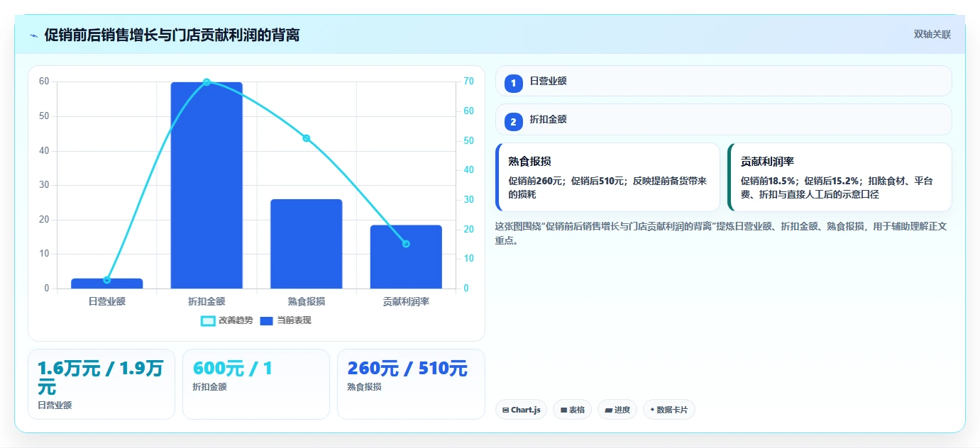Viewport: 980px width, 448px height.
Task: Click the 日营业额 bar in the chart
Action: [107, 284]
